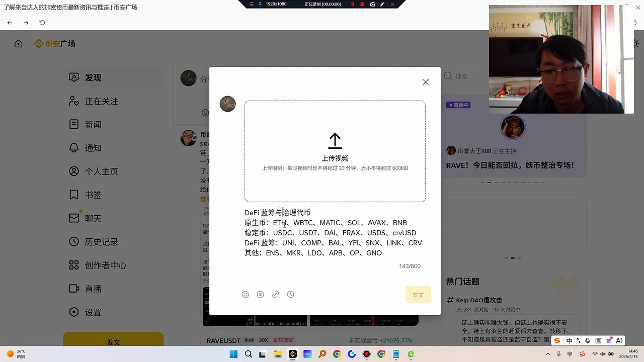Click the 143/600 character counter

point(410,266)
